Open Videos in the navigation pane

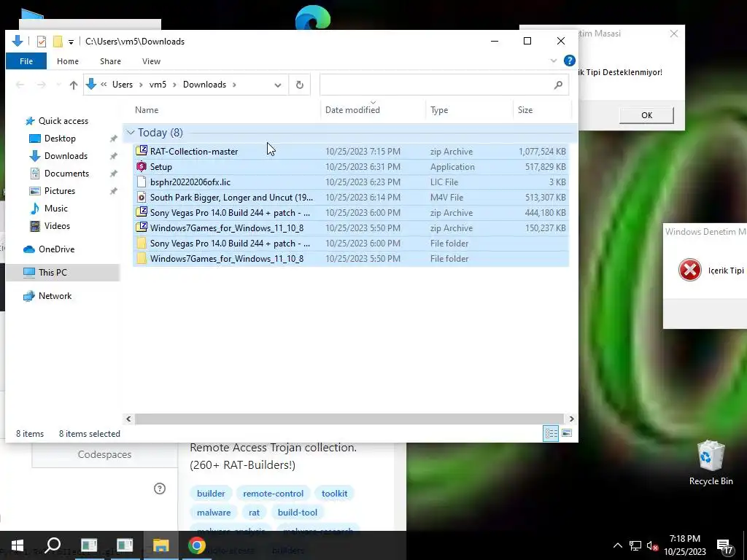click(57, 226)
